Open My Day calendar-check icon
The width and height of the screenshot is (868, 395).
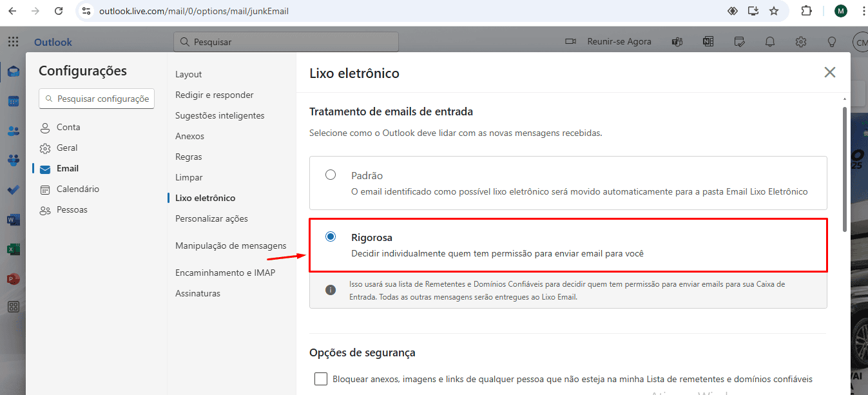click(740, 42)
